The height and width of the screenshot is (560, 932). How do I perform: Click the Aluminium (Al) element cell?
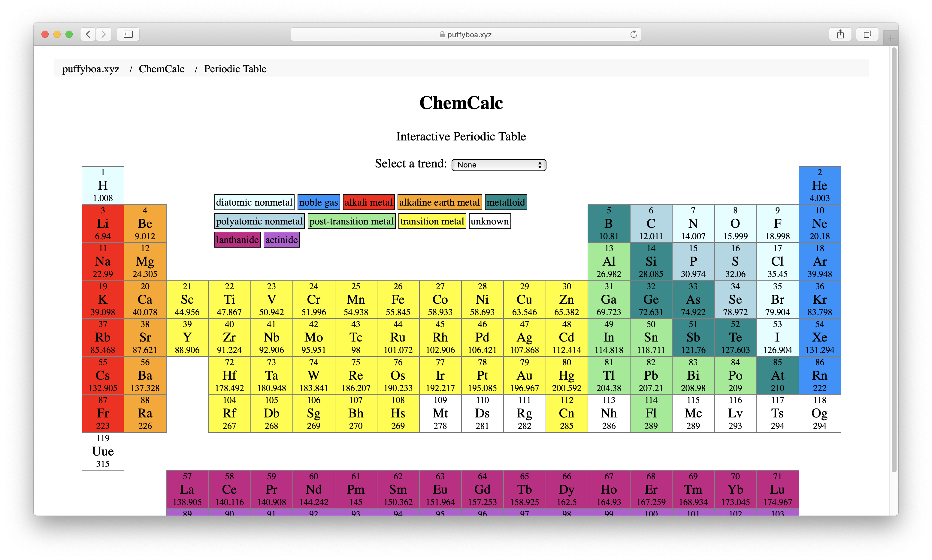(609, 261)
